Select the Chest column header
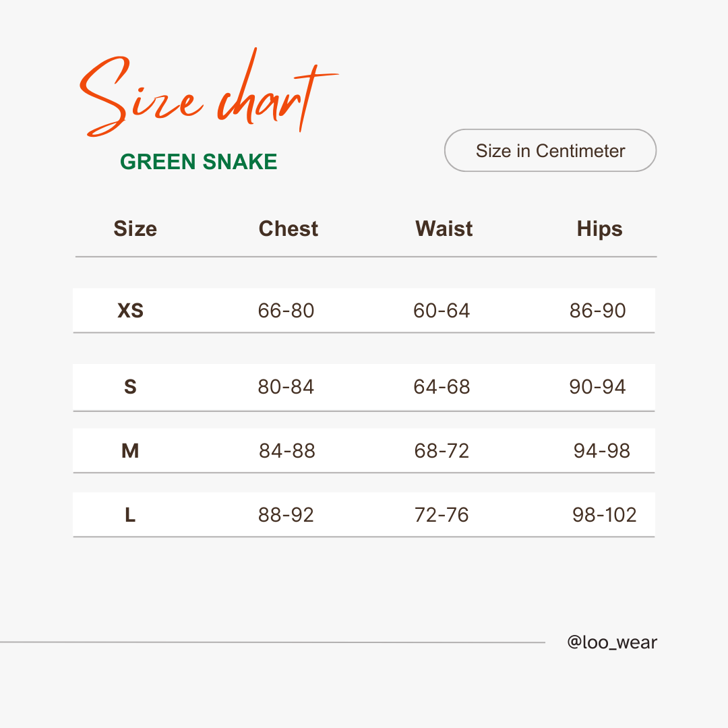Viewport: 728px width, 728px height. (x=289, y=229)
